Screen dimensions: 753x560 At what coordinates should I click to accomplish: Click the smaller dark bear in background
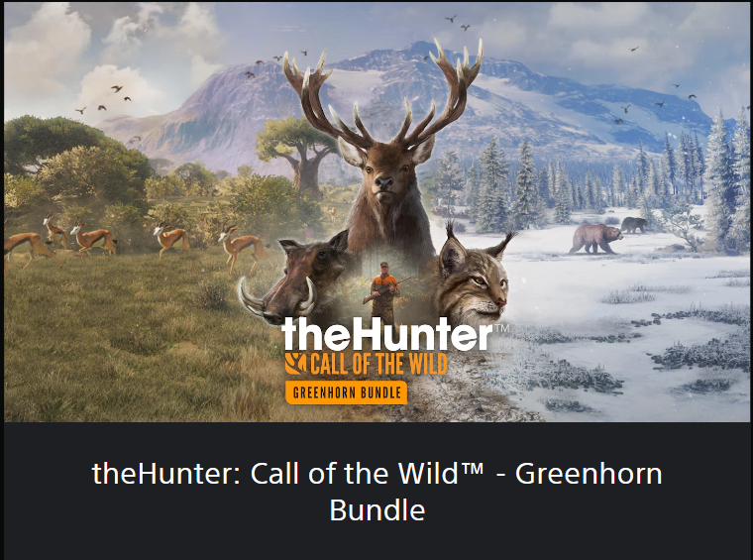coord(634,224)
